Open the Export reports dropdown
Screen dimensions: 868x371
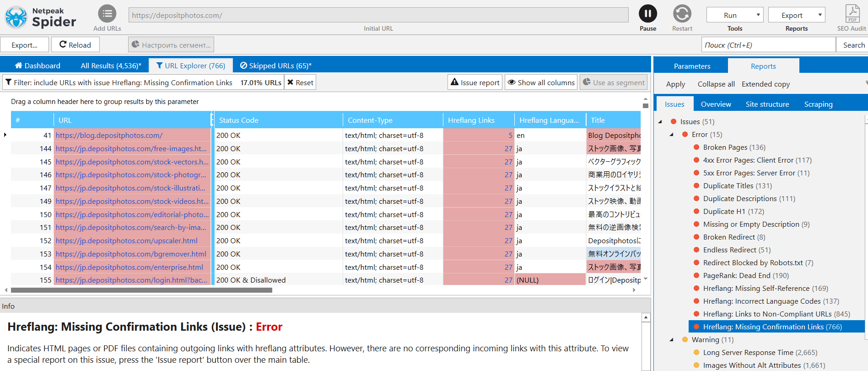point(797,15)
